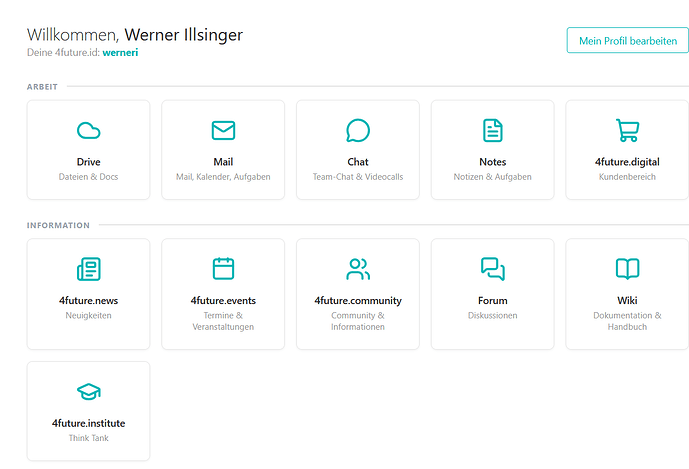Click the 'Neuigkeiten' subtitle
The height and width of the screenshot is (469, 689).
88,315
